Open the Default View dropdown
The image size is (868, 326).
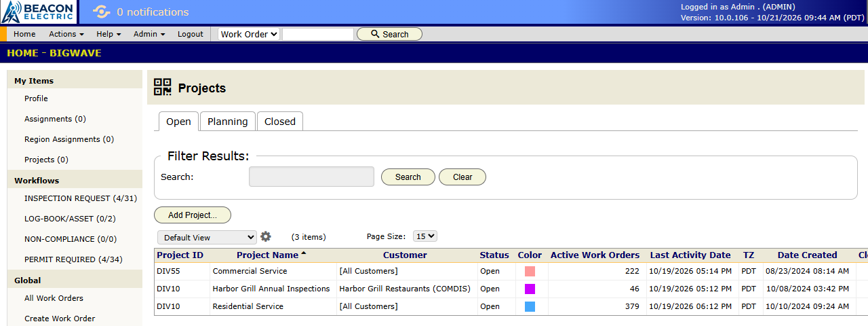(x=207, y=237)
